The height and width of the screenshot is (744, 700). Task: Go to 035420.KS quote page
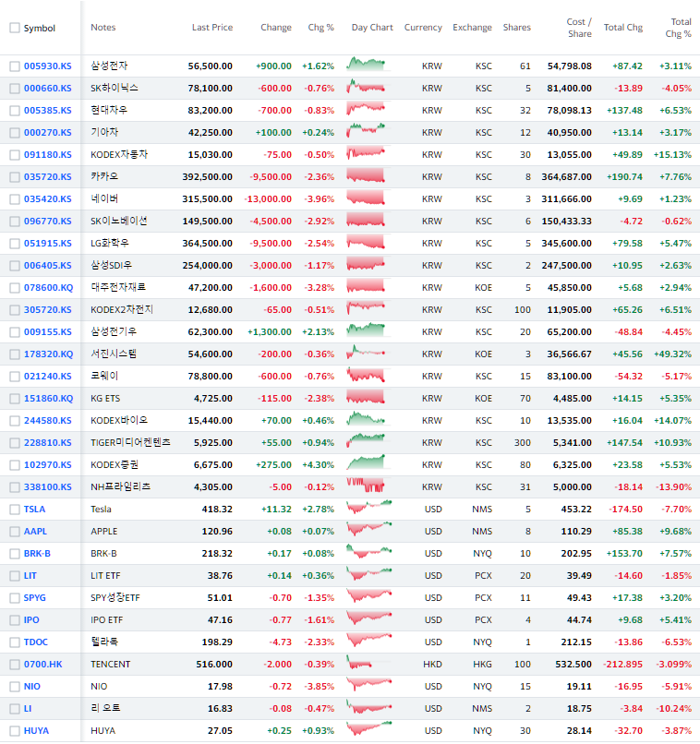point(48,198)
